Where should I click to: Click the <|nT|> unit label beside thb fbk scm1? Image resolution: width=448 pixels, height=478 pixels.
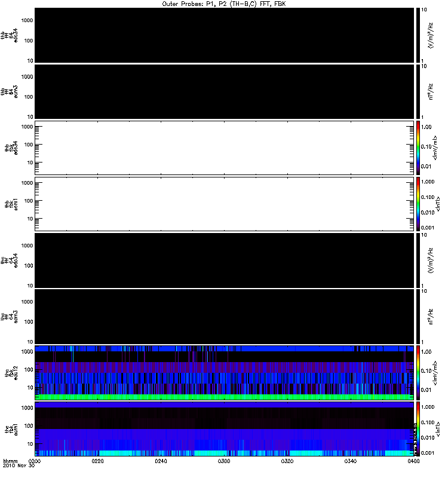(x=438, y=204)
